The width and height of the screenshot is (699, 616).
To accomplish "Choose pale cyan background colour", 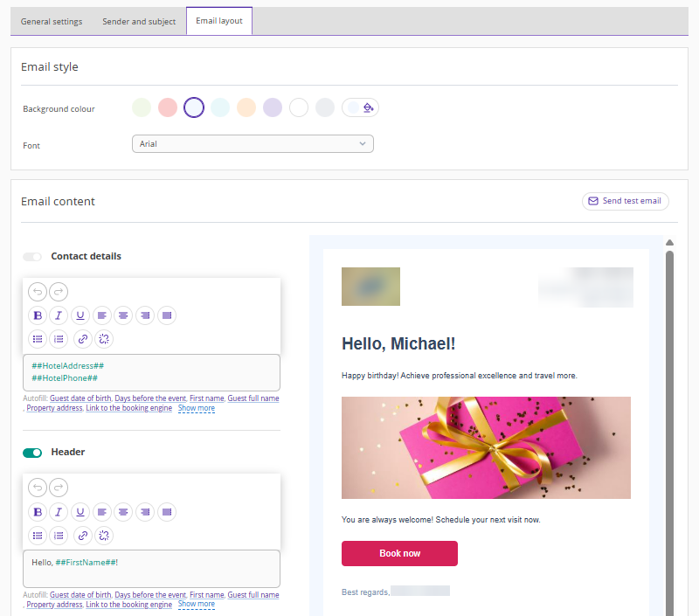I will [x=220, y=107].
